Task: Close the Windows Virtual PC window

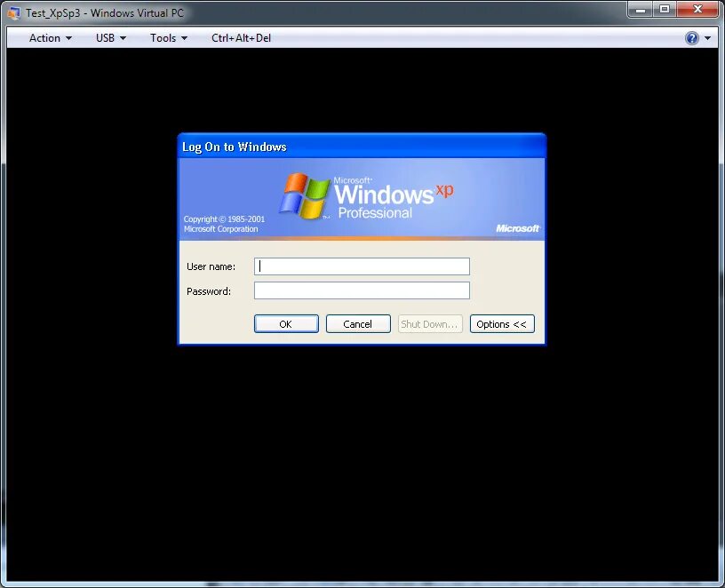Action: tap(698, 9)
